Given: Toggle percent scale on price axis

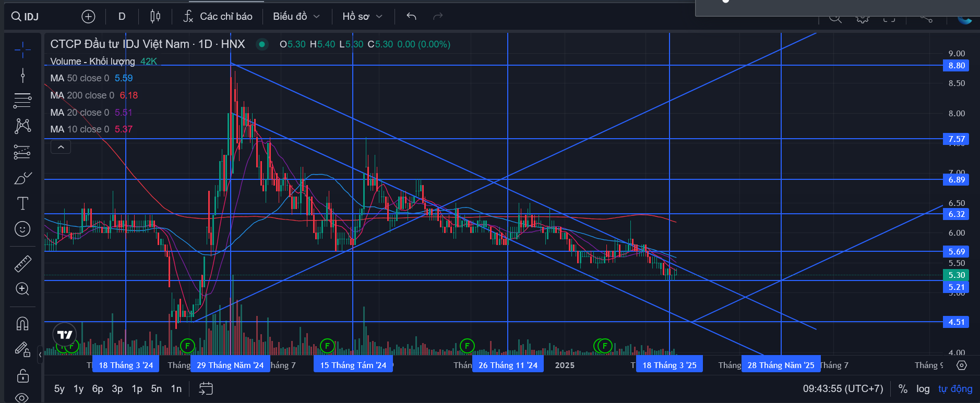Looking at the screenshot, I should (903, 389).
